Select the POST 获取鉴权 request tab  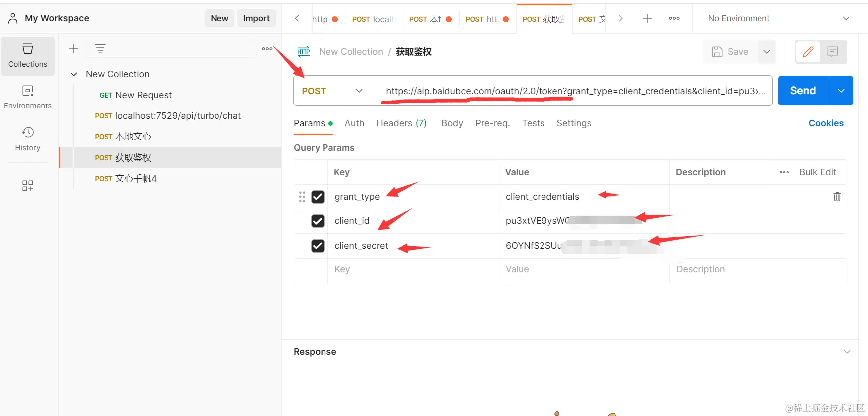pyautogui.click(x=544, y=19)
